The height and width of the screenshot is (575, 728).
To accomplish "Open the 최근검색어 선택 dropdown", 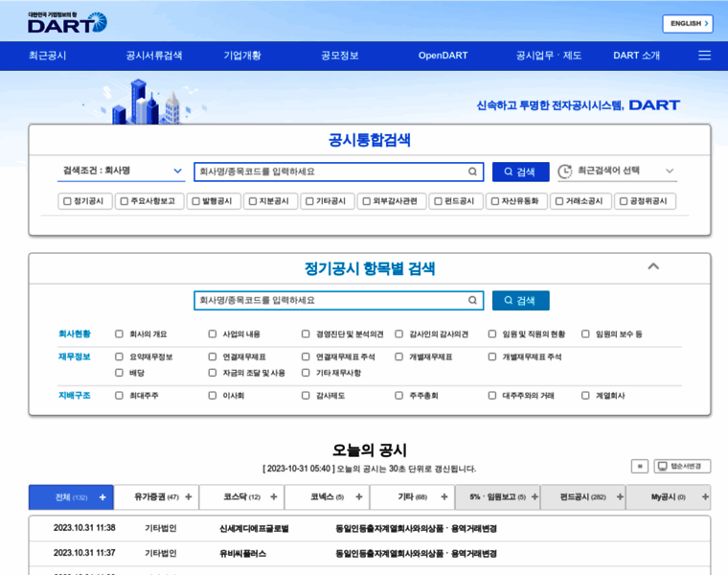I will click(x=618, y=171).
